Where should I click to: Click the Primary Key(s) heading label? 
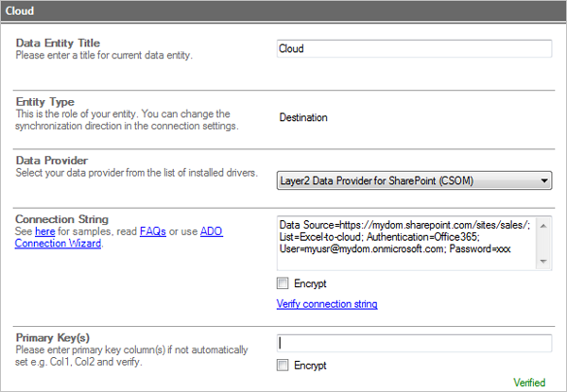click(54, 337)
